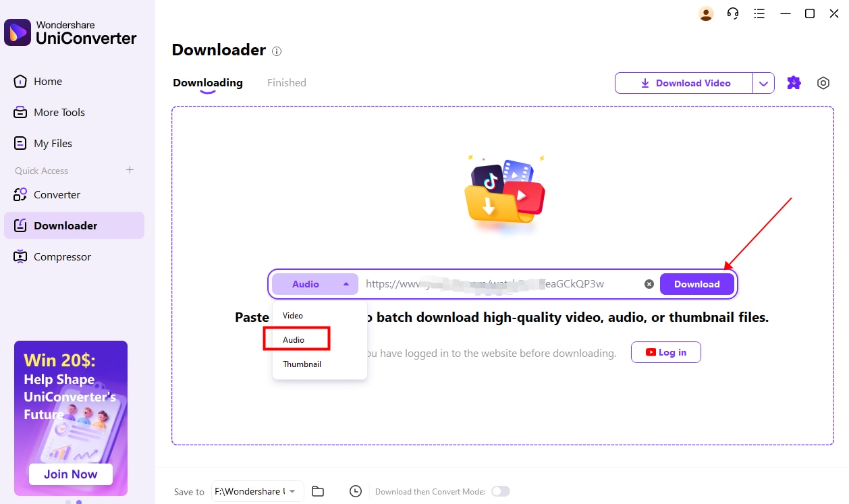Click the purple Download button
The image size is (849, 504).
pos(696,284)
